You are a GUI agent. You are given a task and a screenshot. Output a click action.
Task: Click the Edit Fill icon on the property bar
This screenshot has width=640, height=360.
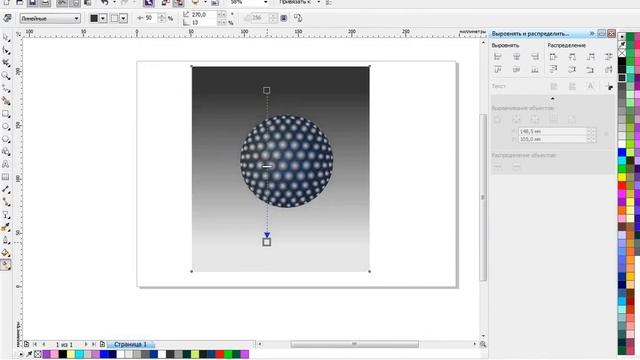[7, 18]
